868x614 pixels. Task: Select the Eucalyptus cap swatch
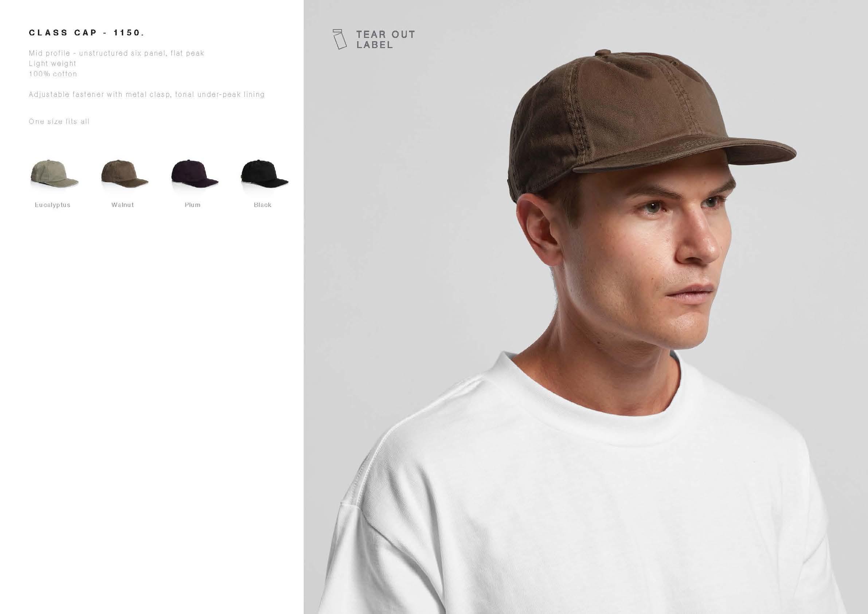54,173
